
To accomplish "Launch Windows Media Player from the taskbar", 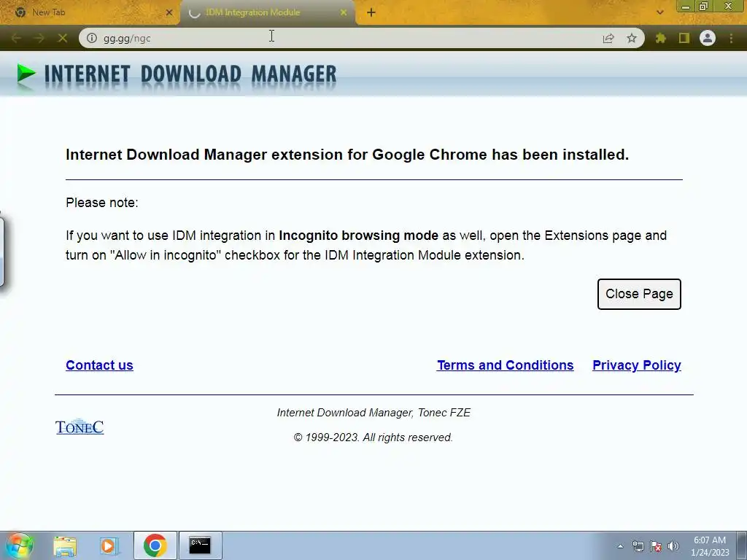I will pyautogui.click(x=109, y=545).
